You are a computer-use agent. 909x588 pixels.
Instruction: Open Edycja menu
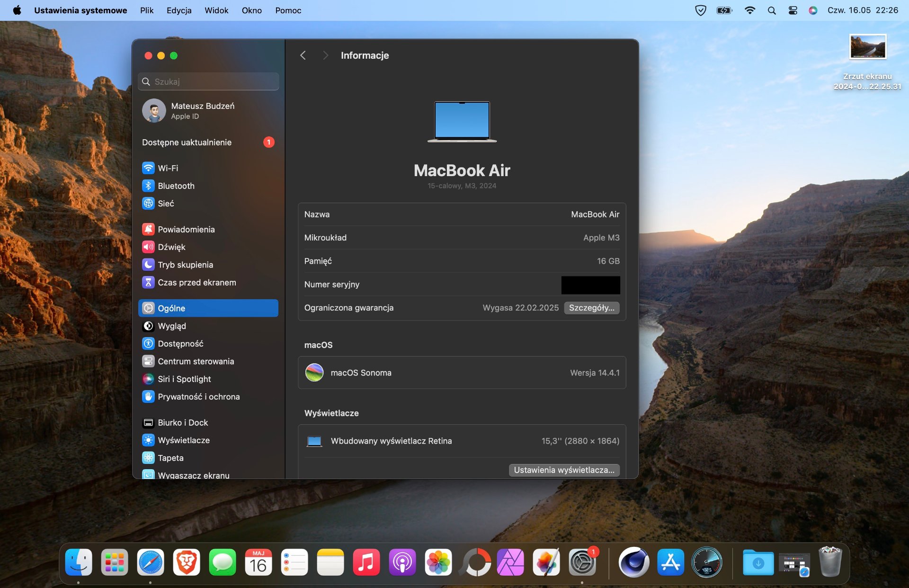(179, 10)
